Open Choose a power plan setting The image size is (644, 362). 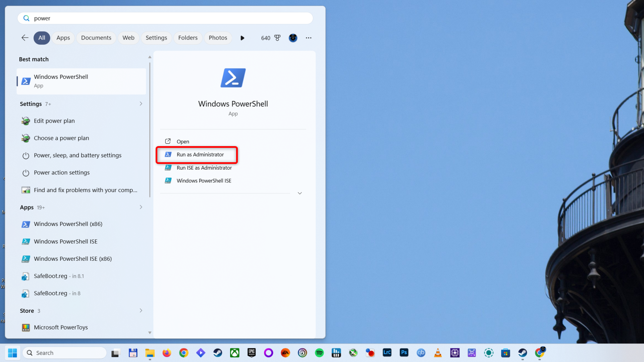tap(81, 138)
